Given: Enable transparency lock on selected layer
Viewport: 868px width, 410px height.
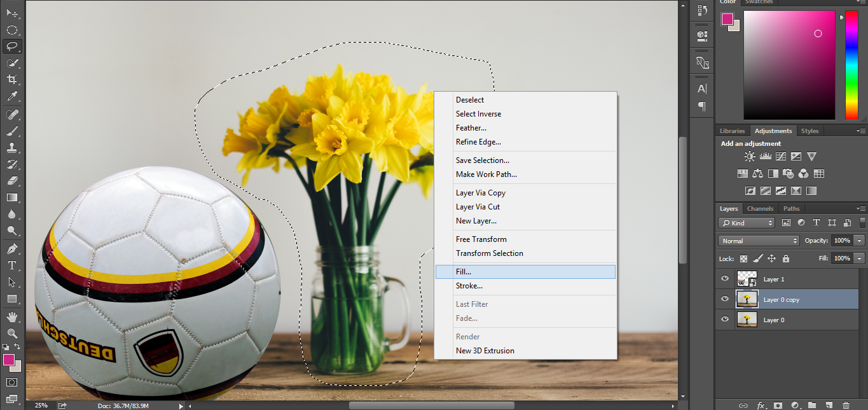Looking at the screenshot, I should click(x=743, y=258).
